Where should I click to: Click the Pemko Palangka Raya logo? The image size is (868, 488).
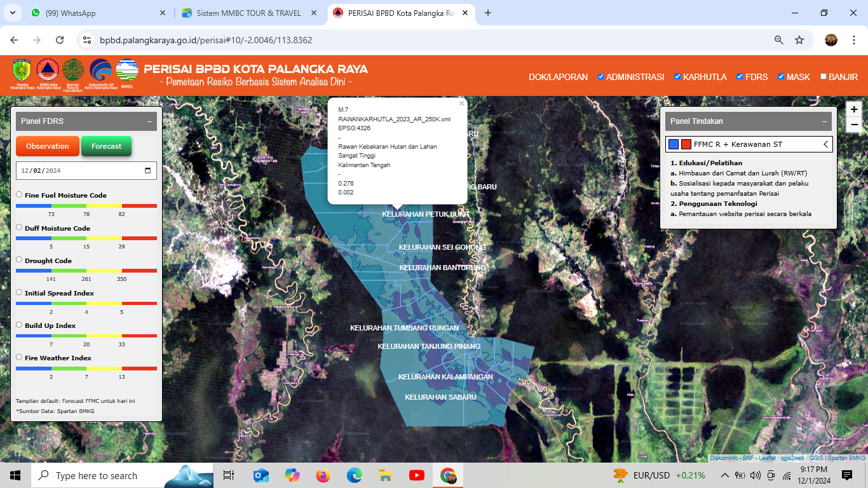21,71
